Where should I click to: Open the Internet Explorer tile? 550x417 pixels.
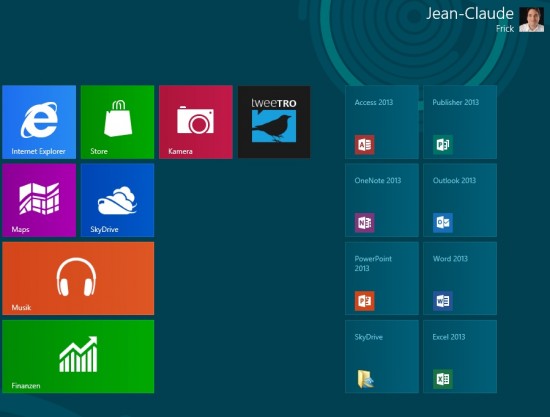tap(39, 122)
